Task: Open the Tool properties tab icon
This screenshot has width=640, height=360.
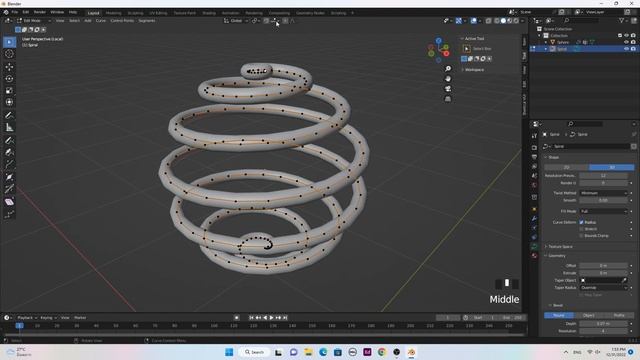Action: click(x=534, y=136)
